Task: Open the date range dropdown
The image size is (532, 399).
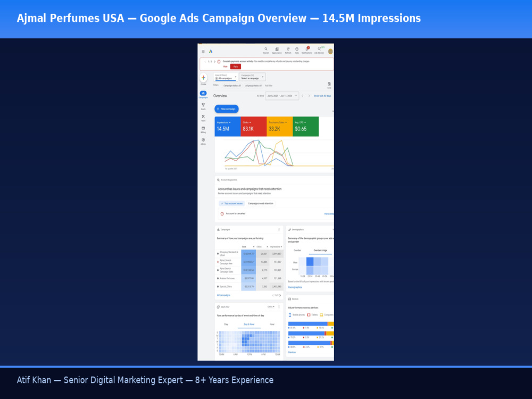Action: (x=282, y=96)
